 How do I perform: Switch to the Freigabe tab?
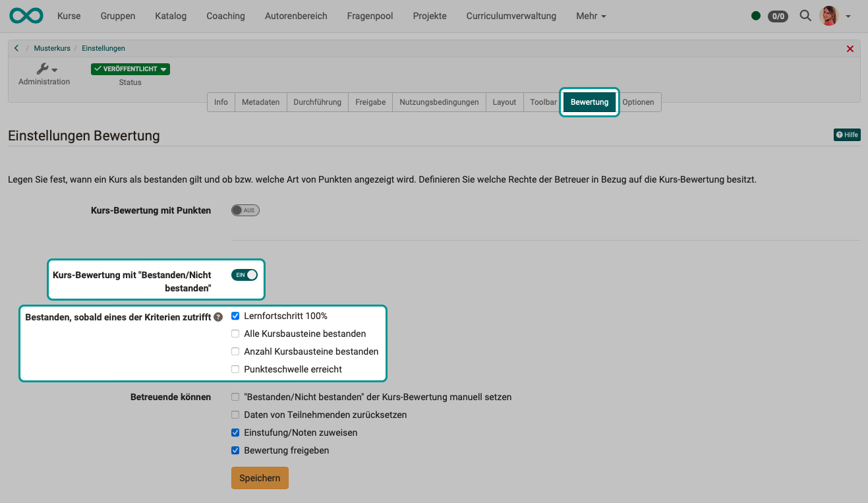(370, 102)
